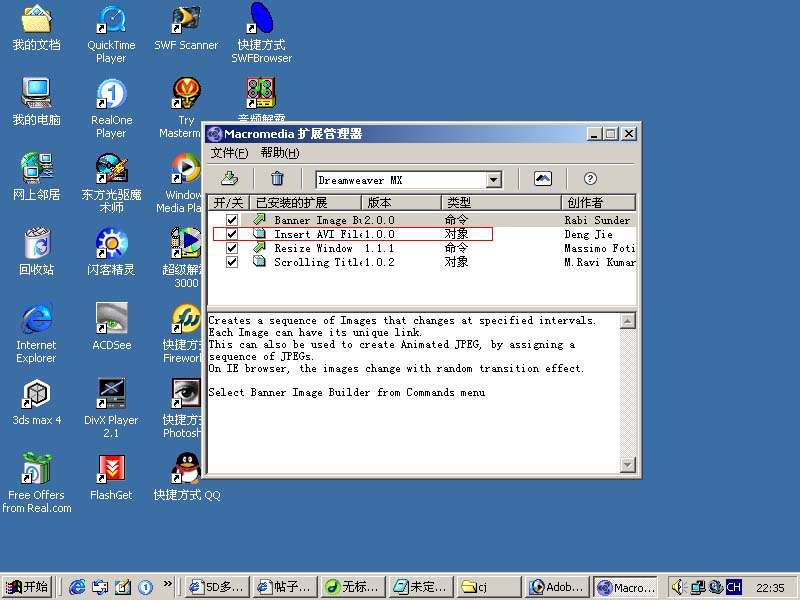Launch Internet Explorer from the quick launch bar
800x600 pixels.
click(77, 587)
